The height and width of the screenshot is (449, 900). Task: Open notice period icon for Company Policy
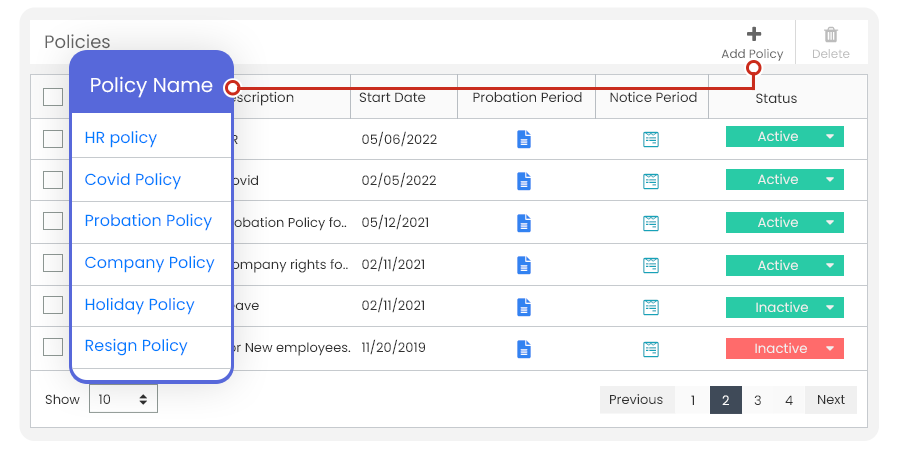tap(650, 265)
